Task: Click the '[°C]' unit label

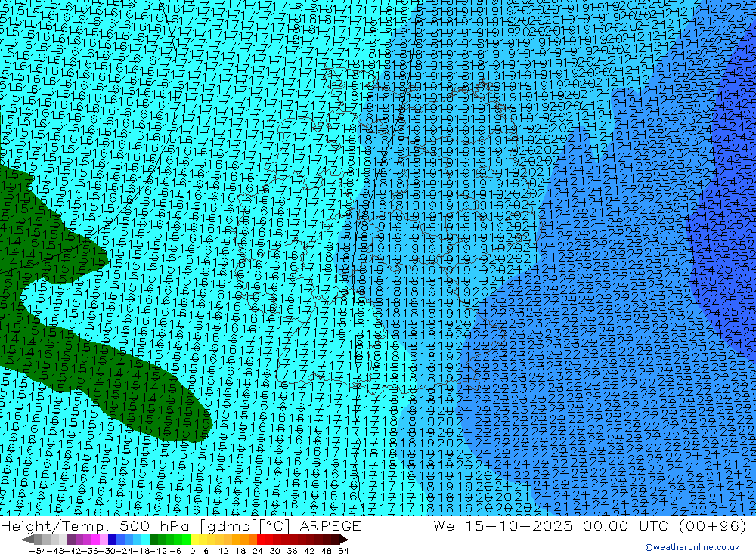Action: [x=275, y=525]
